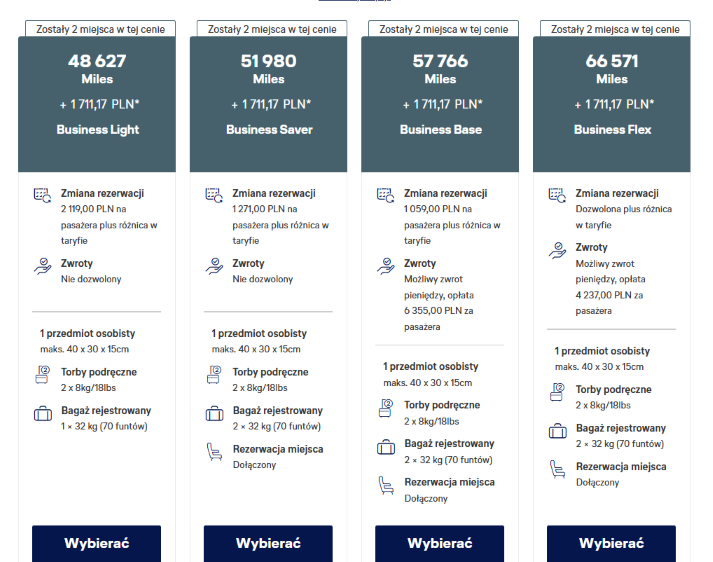
Task: Click '1 przedmiot osobisty' in Business Light
Action: 87,333
